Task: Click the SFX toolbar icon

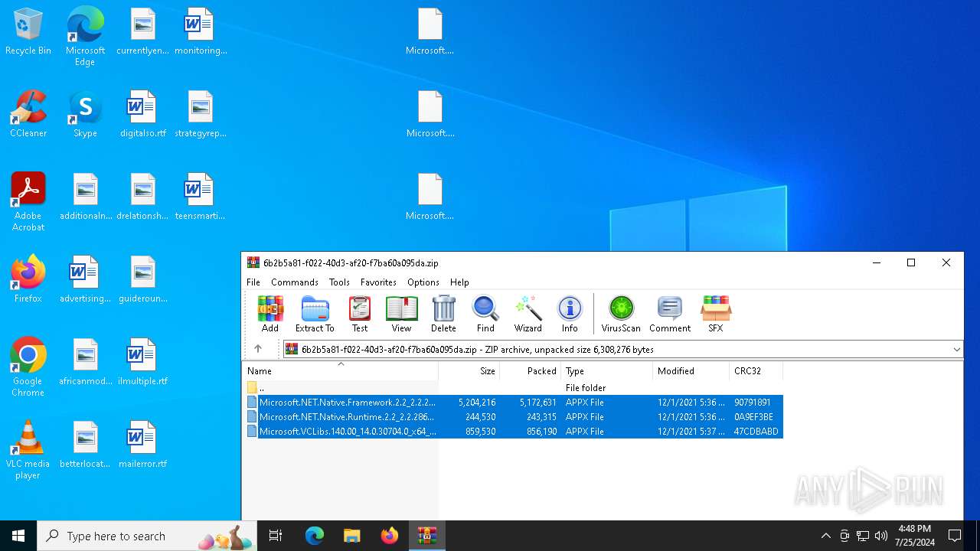Action: pyautogui.click(x=716, y=314)
